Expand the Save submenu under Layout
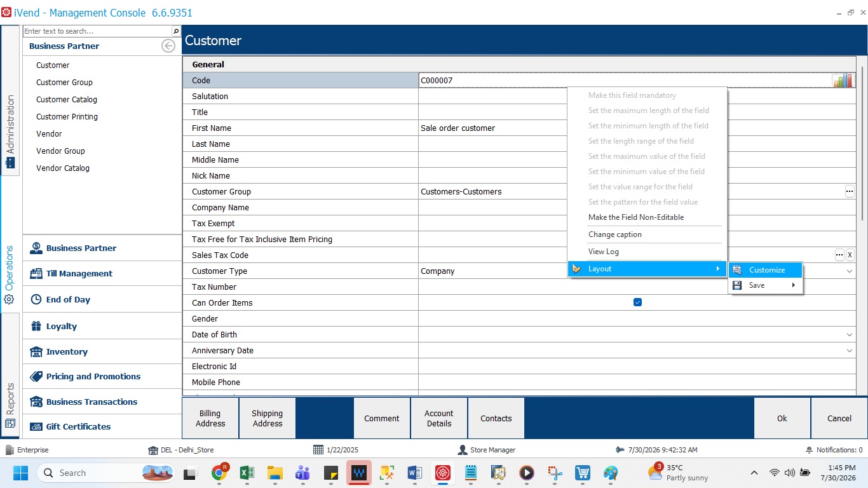868x488 pixels. point(766,285)
